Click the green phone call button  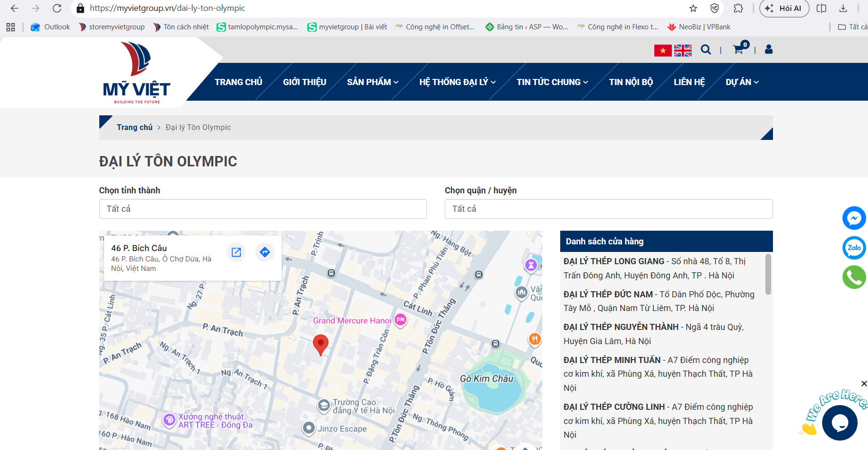tap(854, 277)
